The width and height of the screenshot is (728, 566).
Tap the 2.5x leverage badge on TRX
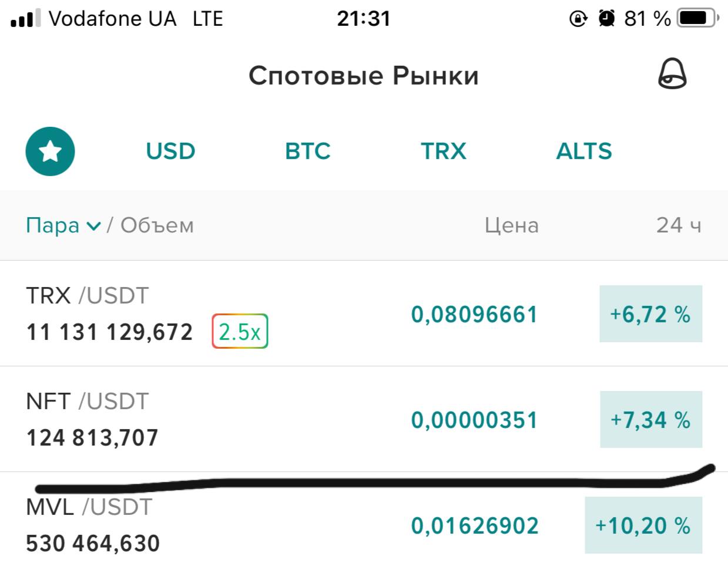coord(240,332)
